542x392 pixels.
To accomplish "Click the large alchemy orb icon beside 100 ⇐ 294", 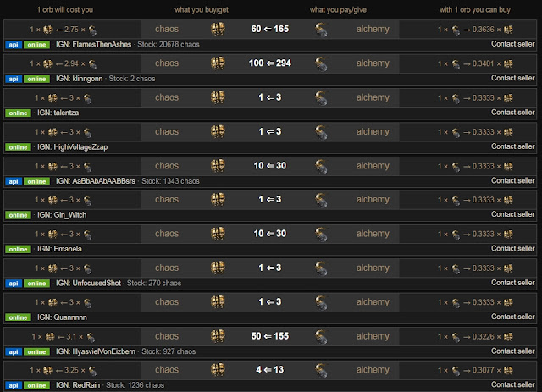I will click(x=322, y=63).
